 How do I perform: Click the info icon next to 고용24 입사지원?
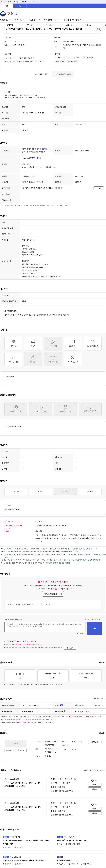92,673
